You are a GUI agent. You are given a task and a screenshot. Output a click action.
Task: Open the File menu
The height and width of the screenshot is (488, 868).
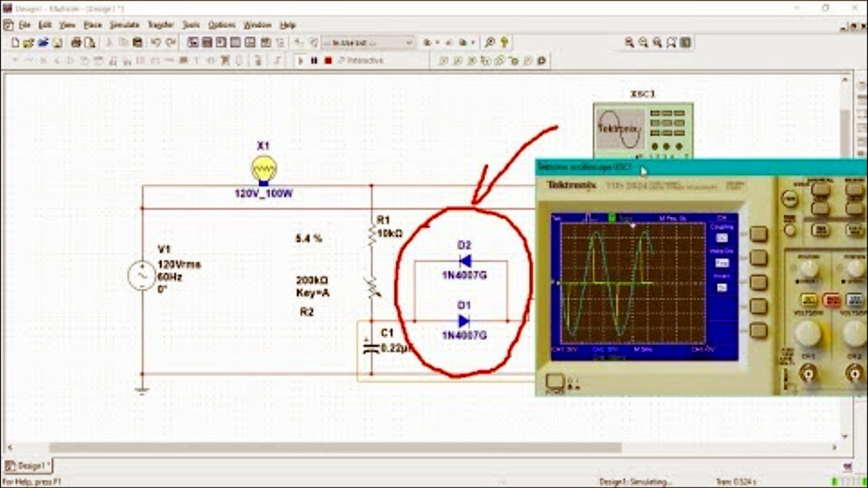point(24,25)
